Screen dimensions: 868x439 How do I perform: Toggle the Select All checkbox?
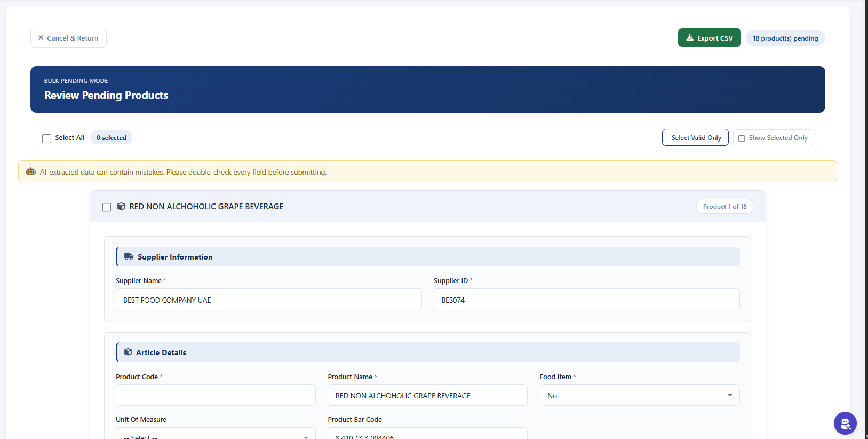47,138
